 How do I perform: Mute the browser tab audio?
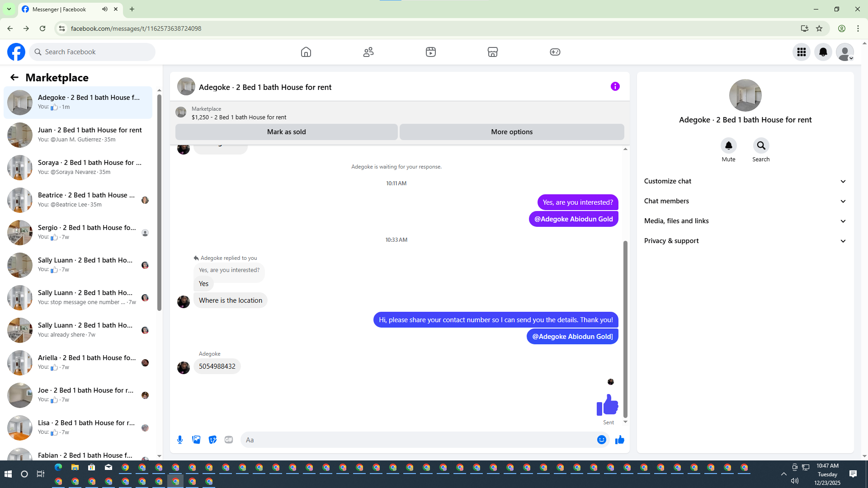[x=105, y=9]
